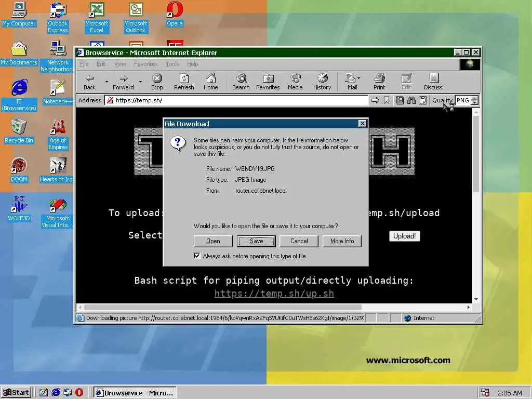The image size is (532, 399).
Task: Open the Back button history dropdown arrow
Action: click(107, 82)
